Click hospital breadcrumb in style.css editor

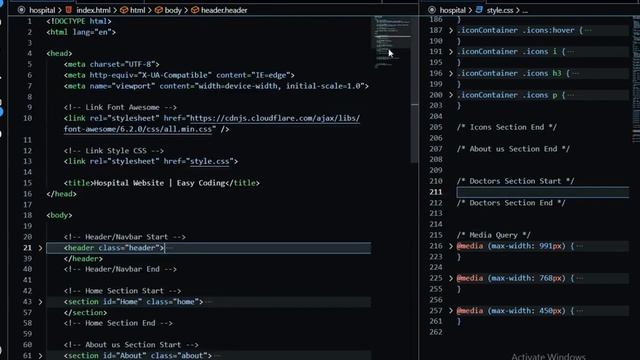452,10
